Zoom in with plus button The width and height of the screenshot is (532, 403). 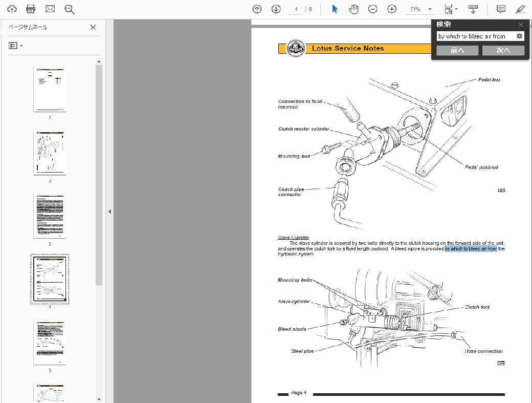tap(392, 9)
